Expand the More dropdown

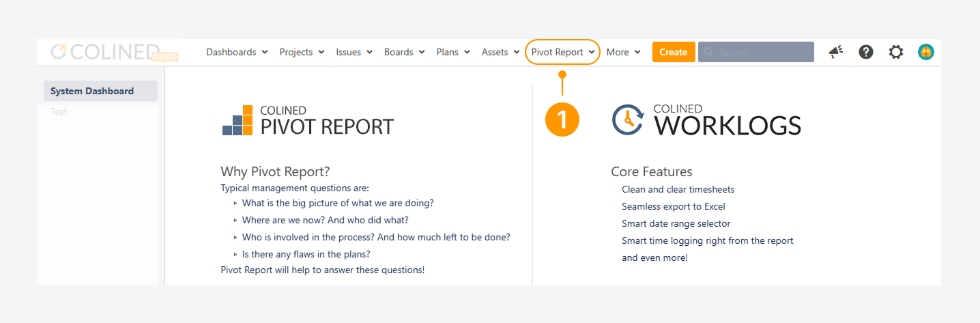623,52
